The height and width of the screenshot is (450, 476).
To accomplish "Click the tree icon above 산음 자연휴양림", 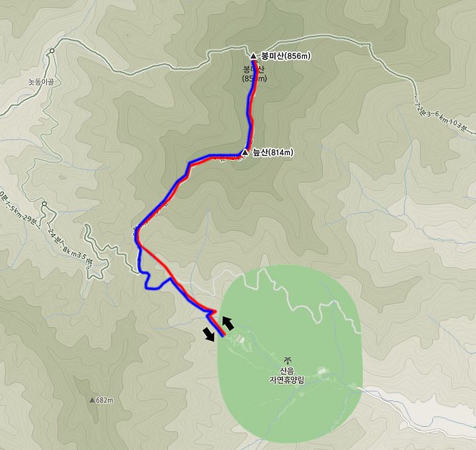I will (286, 360).
